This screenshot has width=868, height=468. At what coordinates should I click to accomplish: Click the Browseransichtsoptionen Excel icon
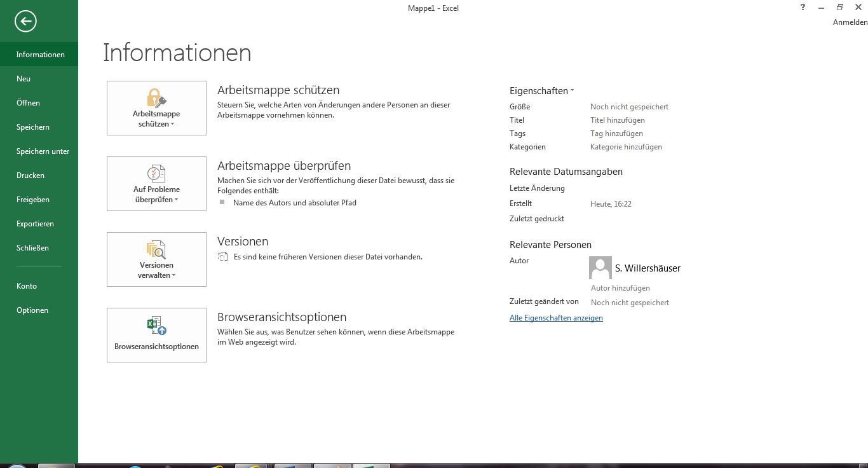[x=156, y=326]
